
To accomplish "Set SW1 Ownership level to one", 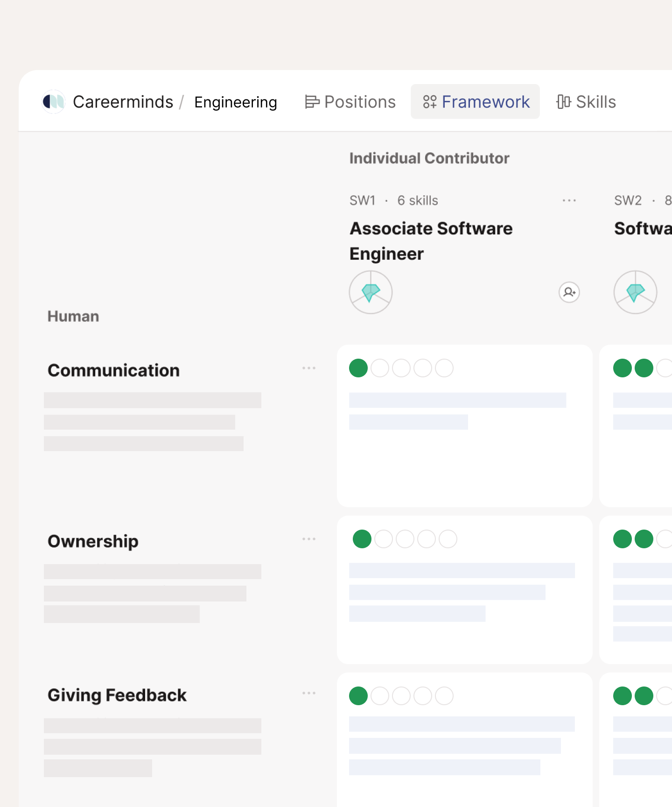I will (x=362, y=539).
